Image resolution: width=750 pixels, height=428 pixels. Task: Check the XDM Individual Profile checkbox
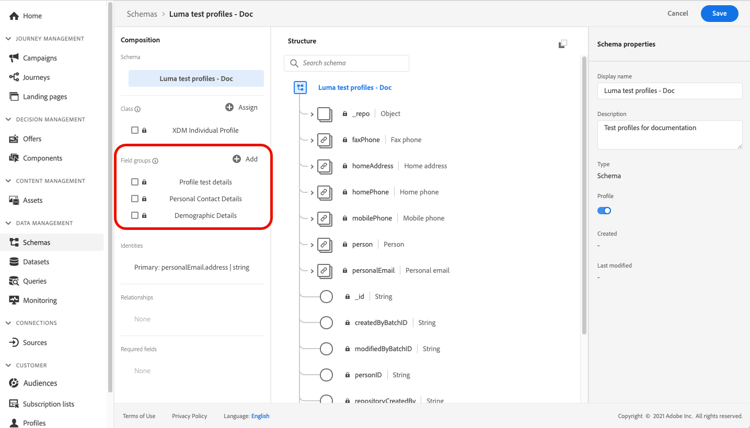[x=134, y=130]
